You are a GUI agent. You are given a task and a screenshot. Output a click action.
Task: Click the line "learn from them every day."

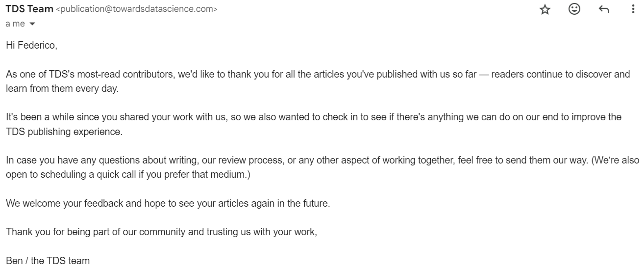tap(62, 90)
